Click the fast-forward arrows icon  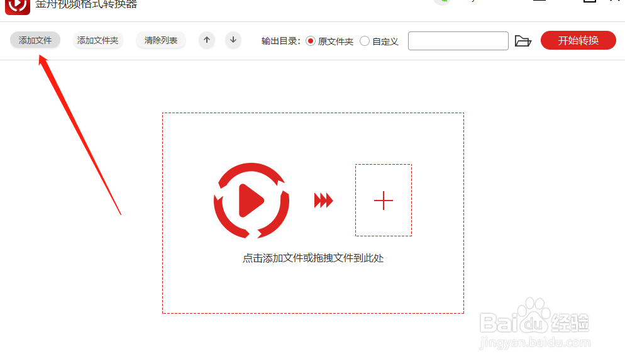tap(323, 200)
